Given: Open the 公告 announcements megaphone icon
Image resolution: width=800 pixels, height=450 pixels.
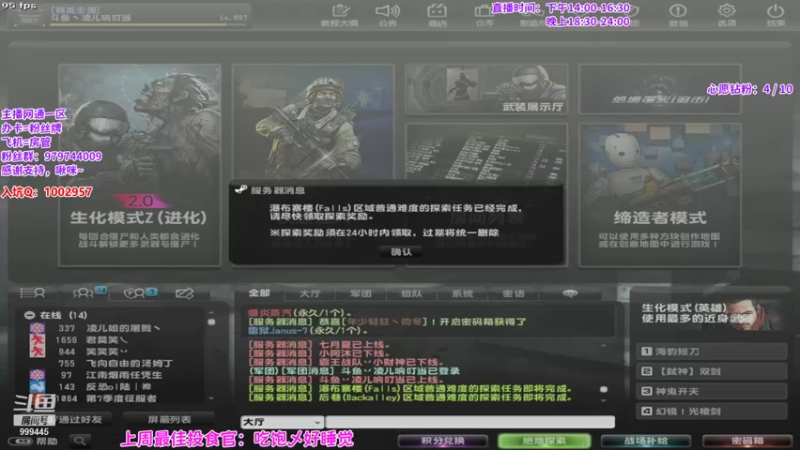Looking at the screenshot, I should point(388,15).
